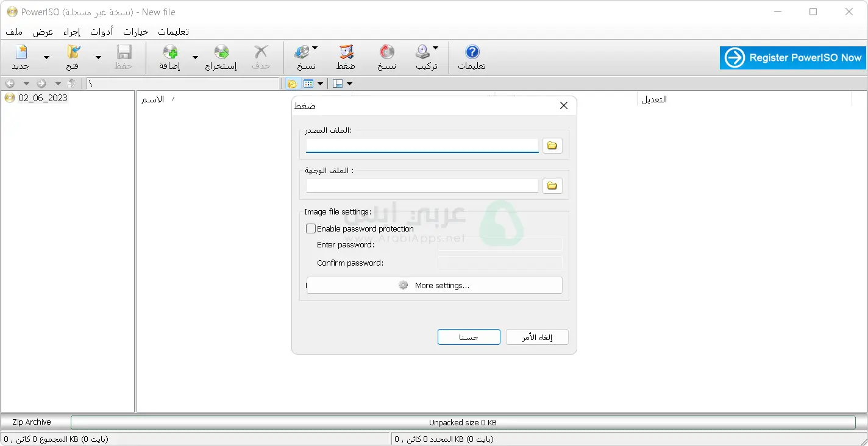Click the Unpacked size progress bar
Image resolution: width=868 pixels, height=446 pixels.
(x=463, y=422)
